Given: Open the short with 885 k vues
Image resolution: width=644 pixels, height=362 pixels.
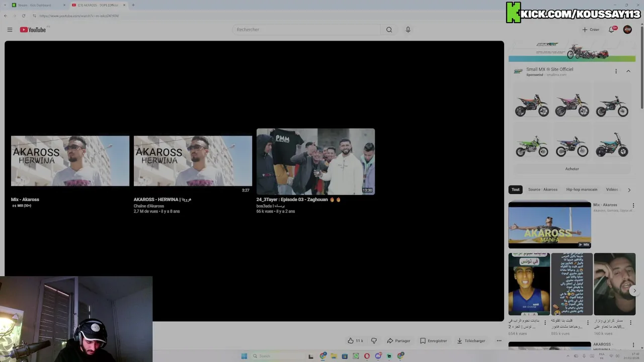Looking at the screenshot, I should pos(572,284).
